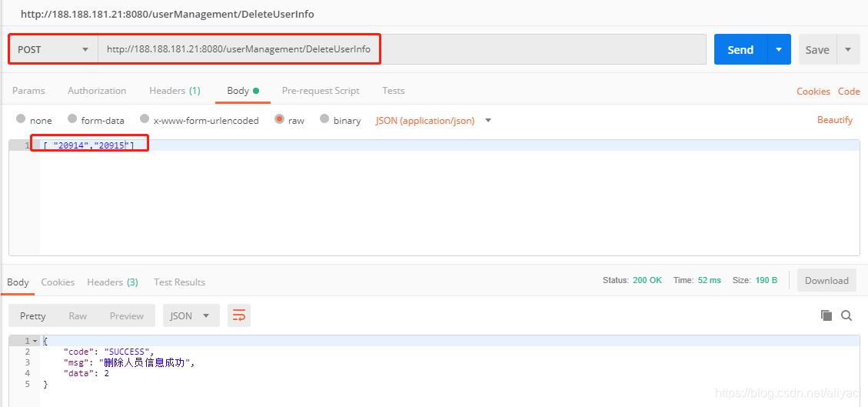The height and width of the screenshot is (407, 868).
Task: Select the raw body radio button
Action: (x=280, y=118)
